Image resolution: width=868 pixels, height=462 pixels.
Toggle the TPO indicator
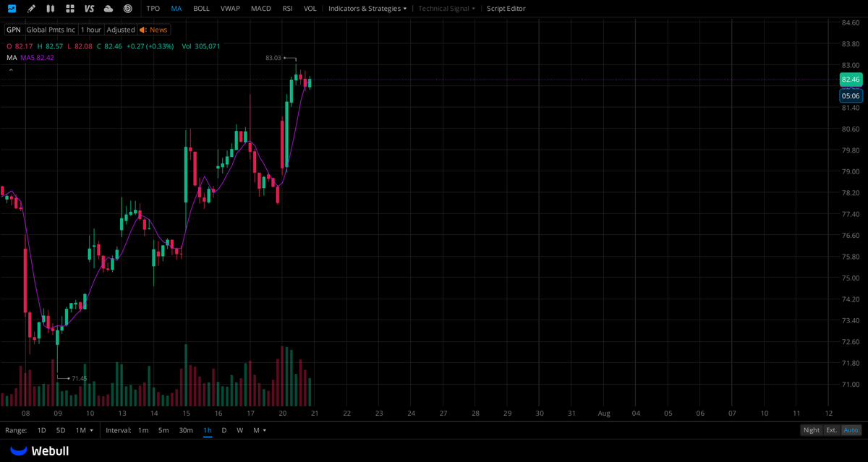[153, 9]
